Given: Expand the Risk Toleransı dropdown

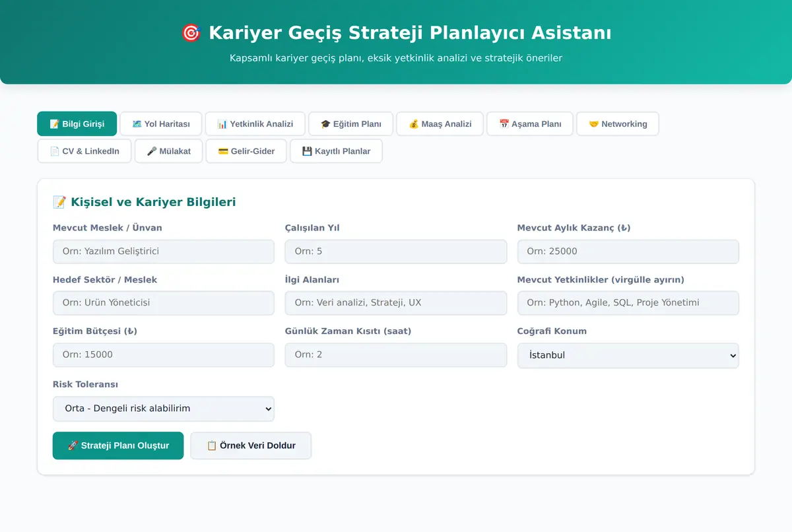Looking at the screenshot, I should (x=164, y=409).
